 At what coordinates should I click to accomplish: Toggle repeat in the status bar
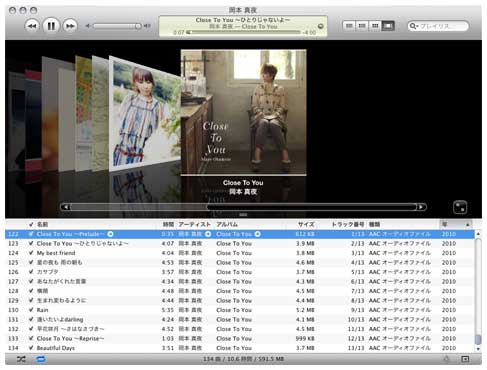(41, 359)
